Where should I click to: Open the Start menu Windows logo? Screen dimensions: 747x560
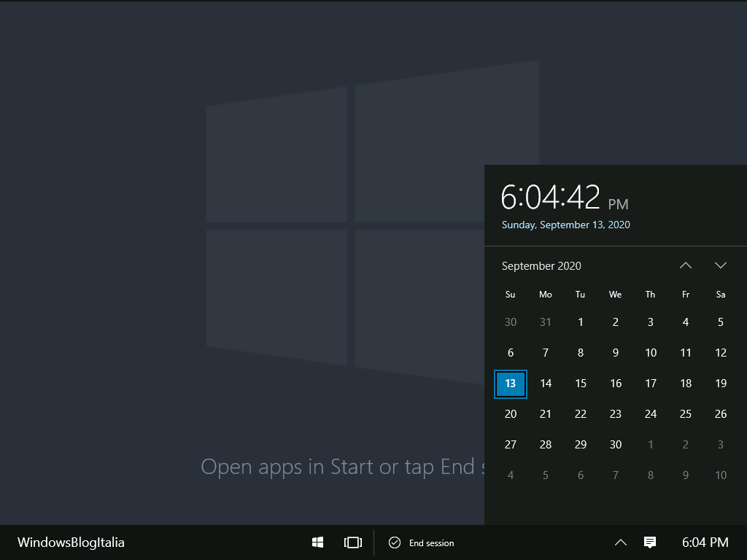(x=318, y=542)
